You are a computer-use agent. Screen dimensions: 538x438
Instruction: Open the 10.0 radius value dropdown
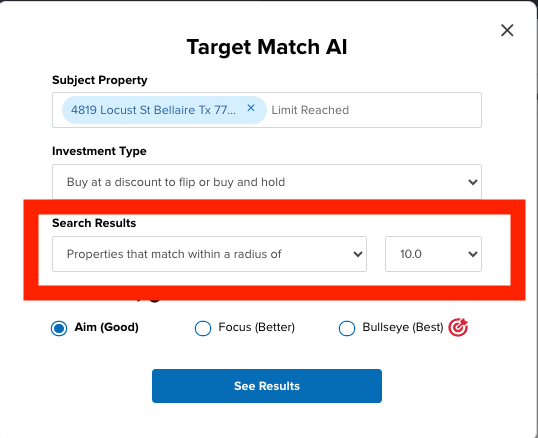(x=433, y=254)
